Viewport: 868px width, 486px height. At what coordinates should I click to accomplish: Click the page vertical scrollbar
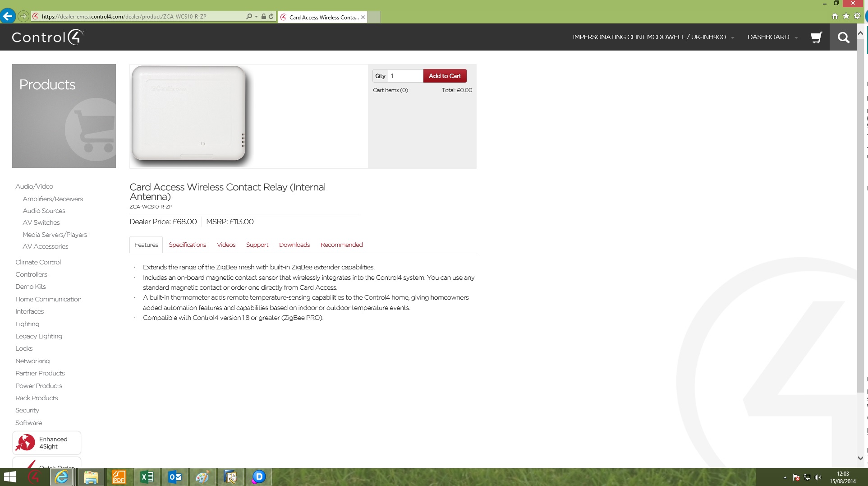click(x=860, y=215)
